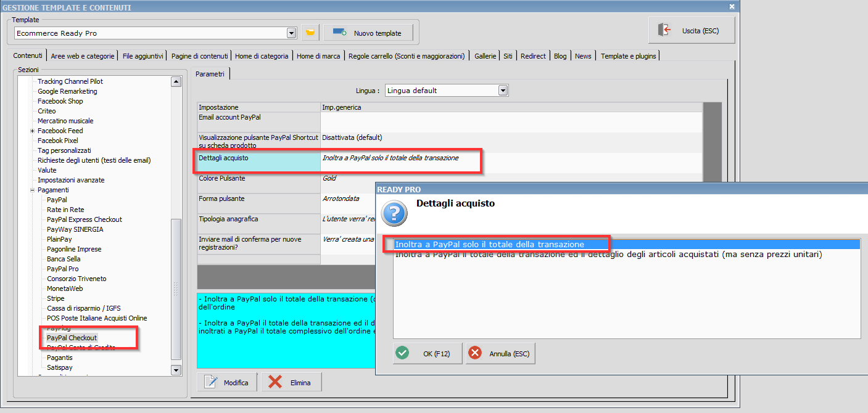The image size is (868, 413).
Task: Open the Siti tab
Action: (x=508, y=56)
